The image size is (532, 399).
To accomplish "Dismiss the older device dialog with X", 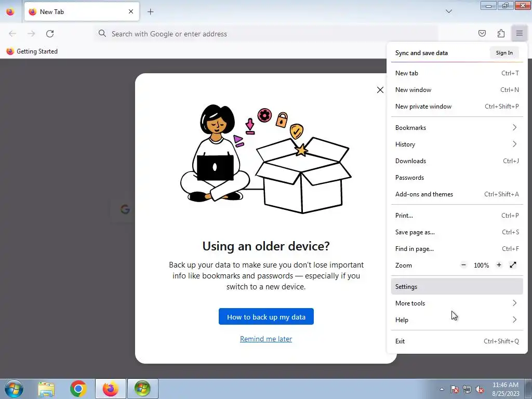I will point(380,90).
